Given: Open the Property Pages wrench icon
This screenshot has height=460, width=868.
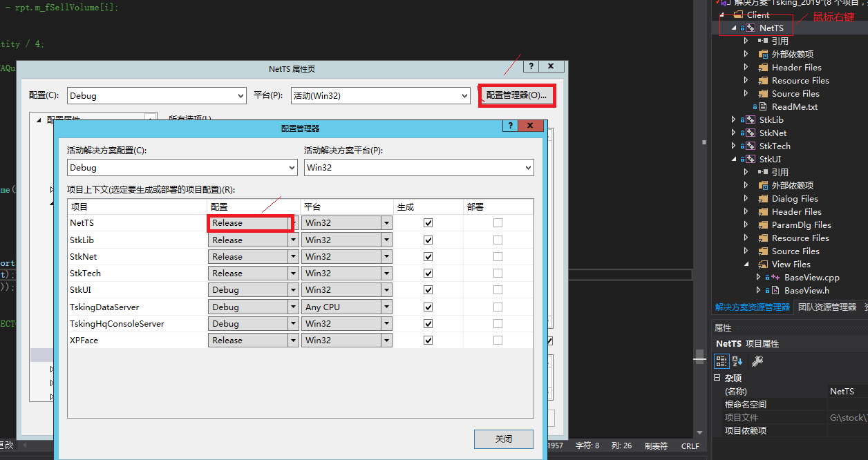Looking at the screenshot, I should point(757,361).
